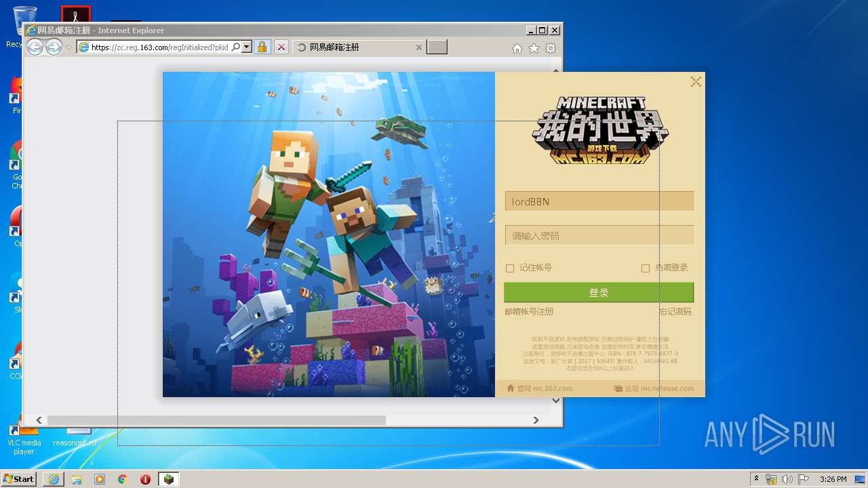Enable the 免密登录 passwordless login checkbox
Viewport: 868px width, 488px height.
coord(646,268)
